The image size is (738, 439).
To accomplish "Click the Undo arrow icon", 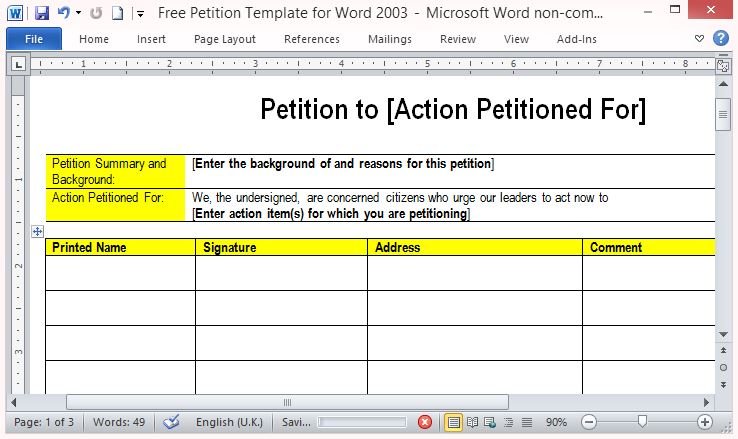I will point(63,14).
